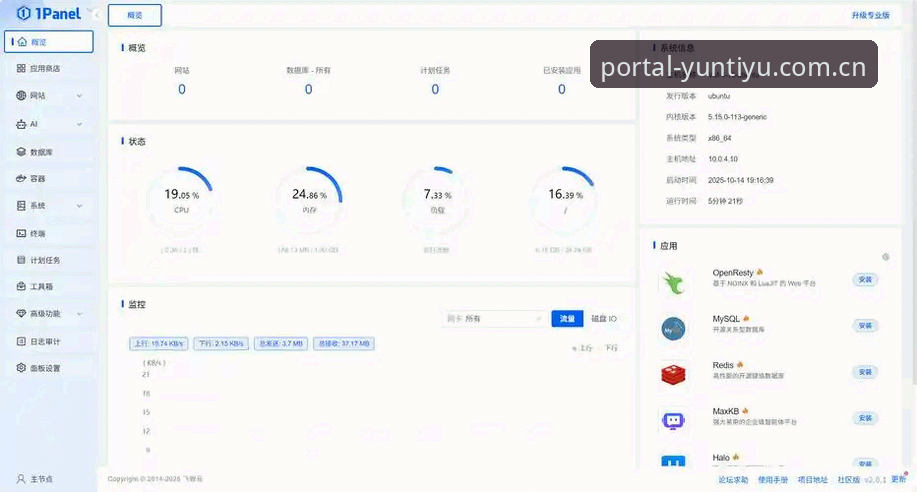Open the 论坛求助 footer link
Image resolution: width=917 pixels, height=492 pixels.
[x=733, y=480]
